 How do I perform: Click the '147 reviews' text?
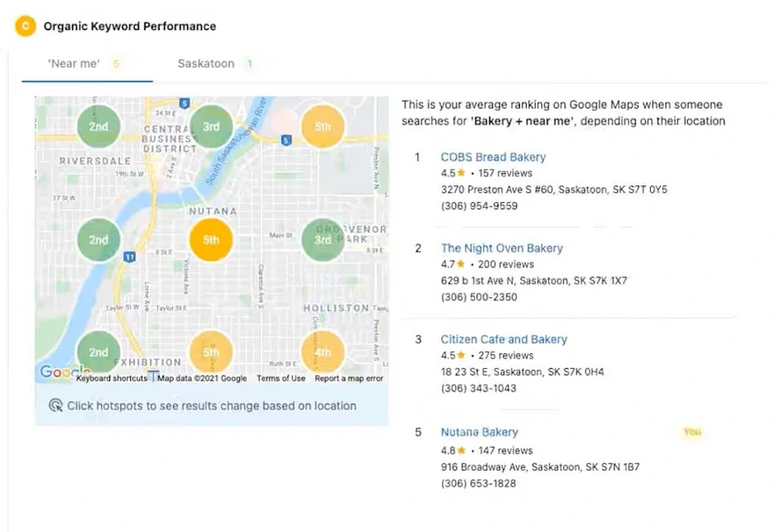[x=505, y=450]
